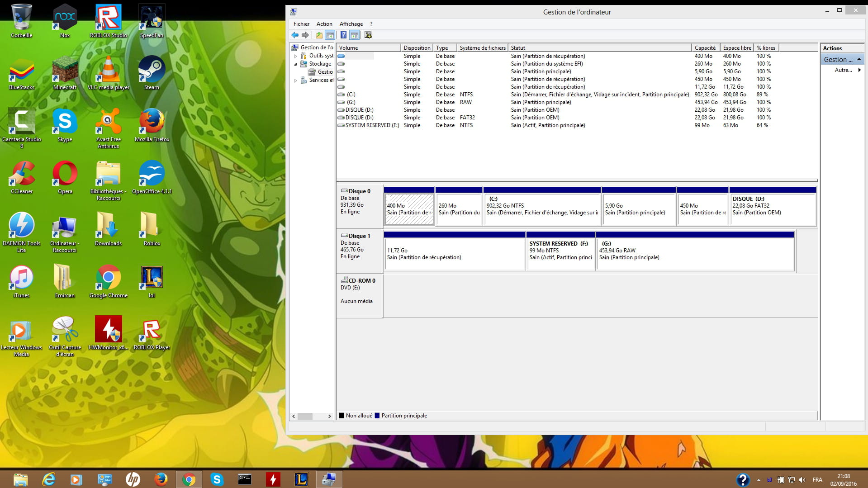Click the up-one-level folder toolbar icon
The height and width of the screenshot is (488, 868).
319,35
